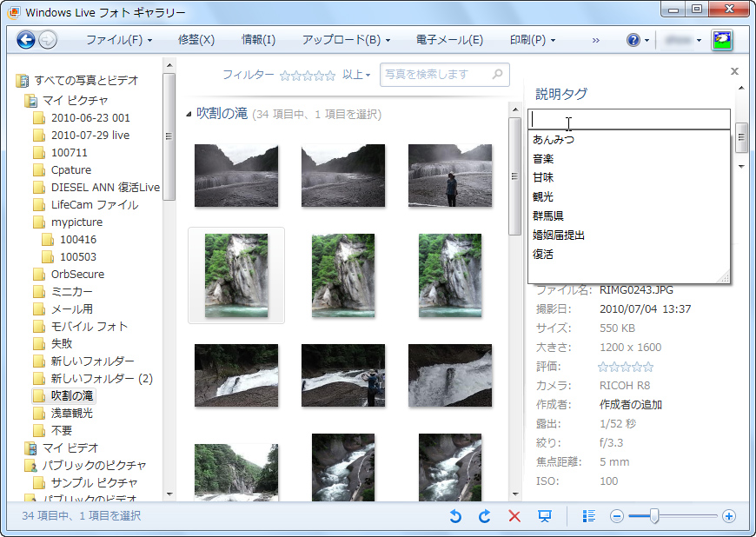Go back using the navigation arrow
Image resolution: width=756 pixels, height=537 pixels.
click(x=27, y=39)
